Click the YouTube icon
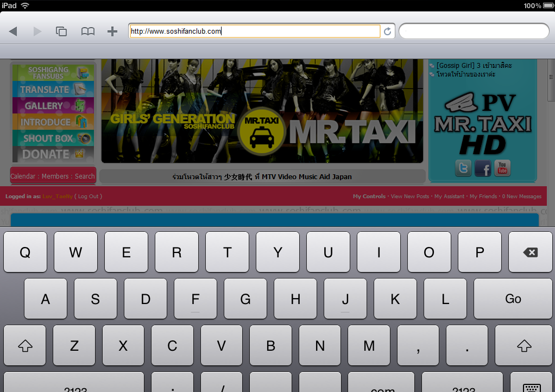Image resolution: width=555 pixels, height=392 pixels. tap(502, 168)
